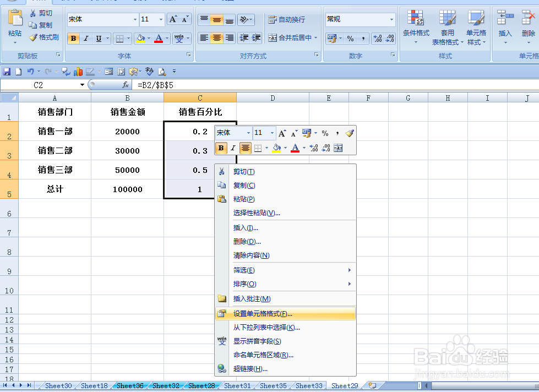Open the ribbon font name dropdown 宋体
The image size is (539, 392).
pyautogui.click(x=135, y=19)
